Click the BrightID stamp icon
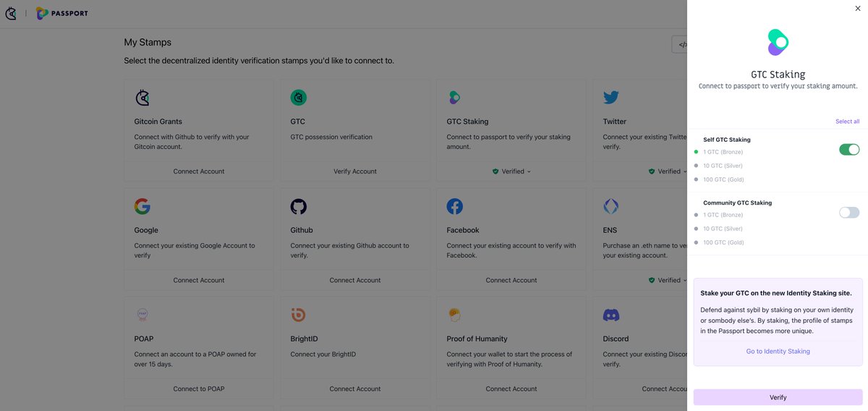 tap(298, 315)
